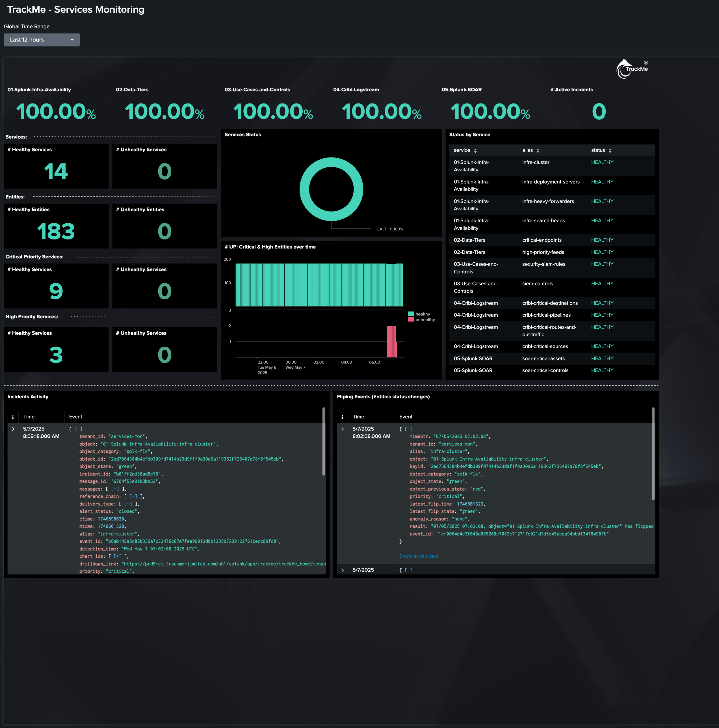This screenshot has height=728, width=719.
Task: Select the critical-endpoints row
Action: click(552, 240)
